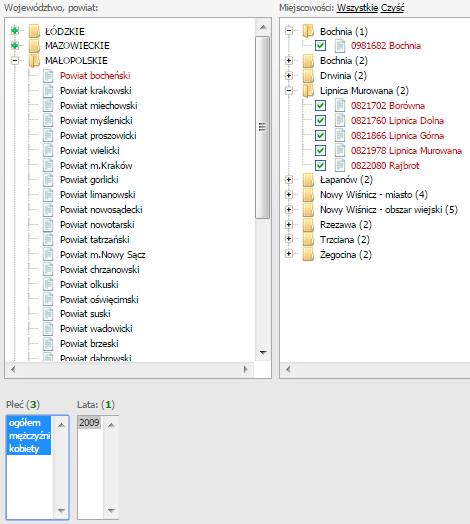Collapse the Bochnia (1) node
The image size is (470, 524).
(289, 31)
